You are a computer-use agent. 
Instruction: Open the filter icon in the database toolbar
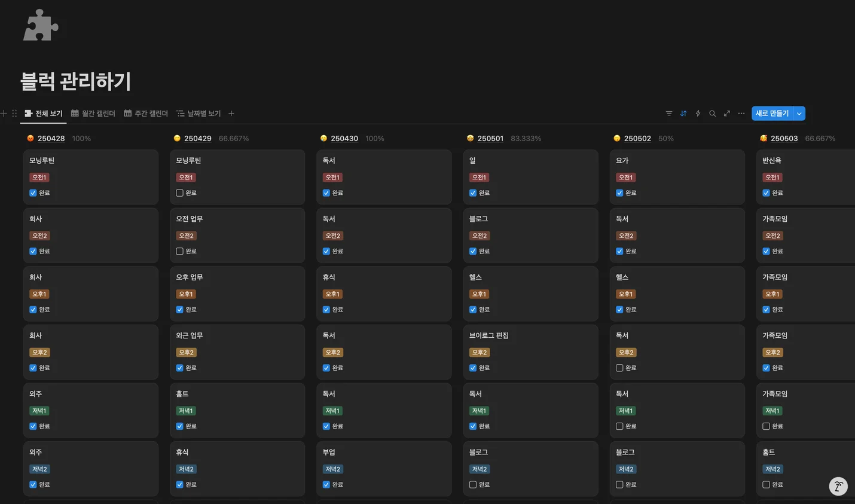669,114
